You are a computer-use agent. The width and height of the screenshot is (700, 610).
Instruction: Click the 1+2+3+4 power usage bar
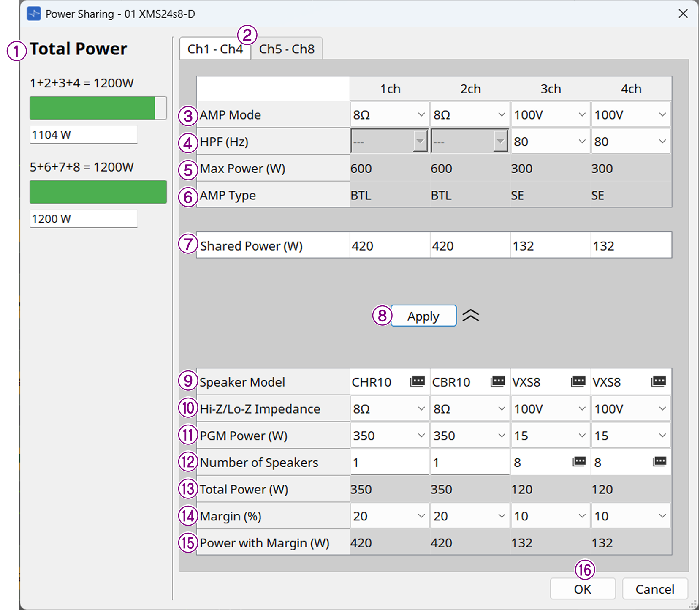tap(98, 108)
